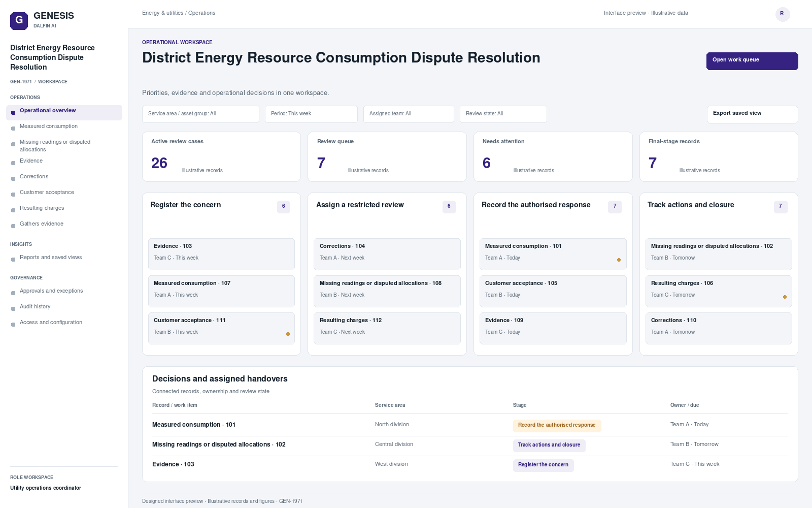Open Access and configuration
The width and height of the screenshot is (812, 508).
point(64,323)
